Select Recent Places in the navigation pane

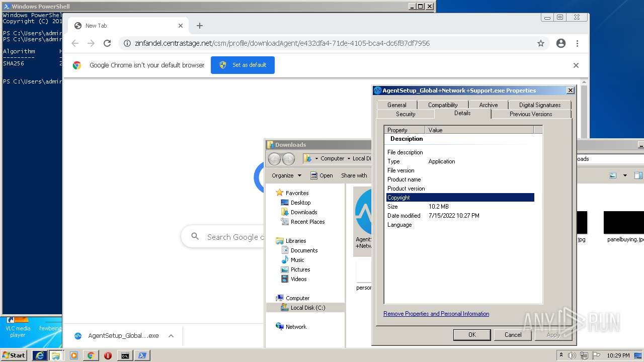[x=307, y=222]
